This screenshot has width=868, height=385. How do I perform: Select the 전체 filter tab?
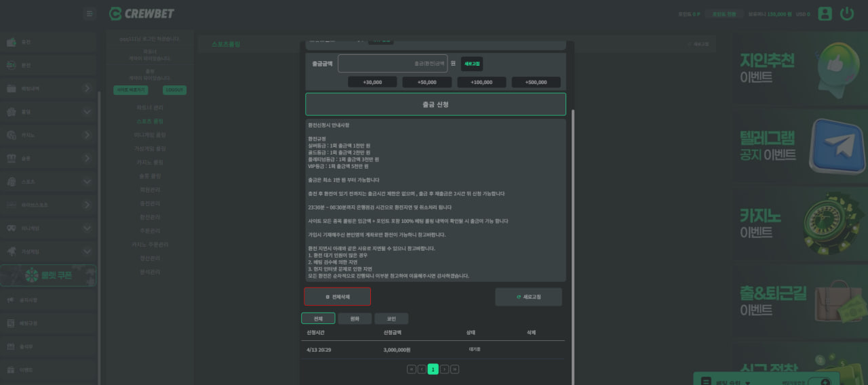(318, 319)
